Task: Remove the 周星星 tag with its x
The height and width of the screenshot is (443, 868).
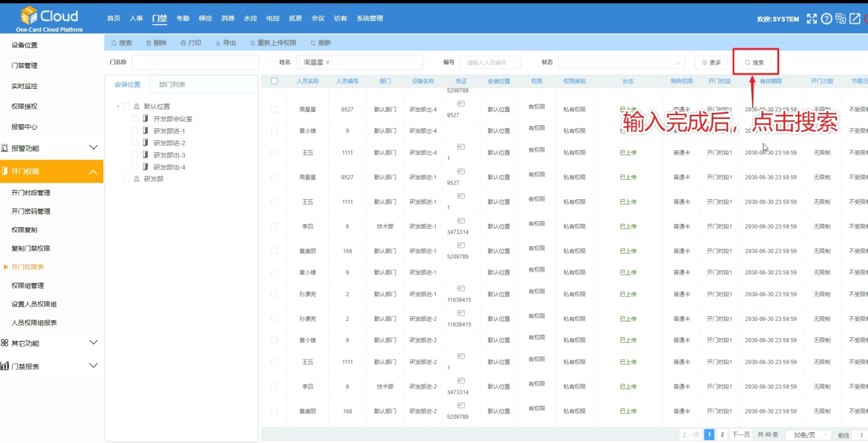Action: tap(328, 62)
